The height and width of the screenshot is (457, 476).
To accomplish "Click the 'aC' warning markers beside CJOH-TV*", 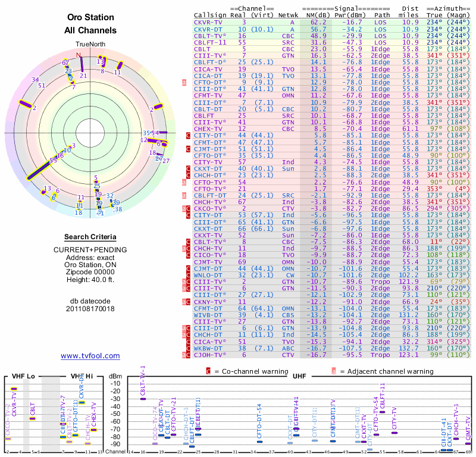I will 186,355.
